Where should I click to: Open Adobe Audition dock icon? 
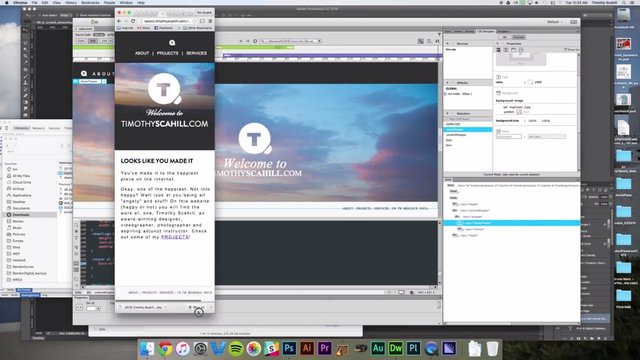(x=378, y=348)
